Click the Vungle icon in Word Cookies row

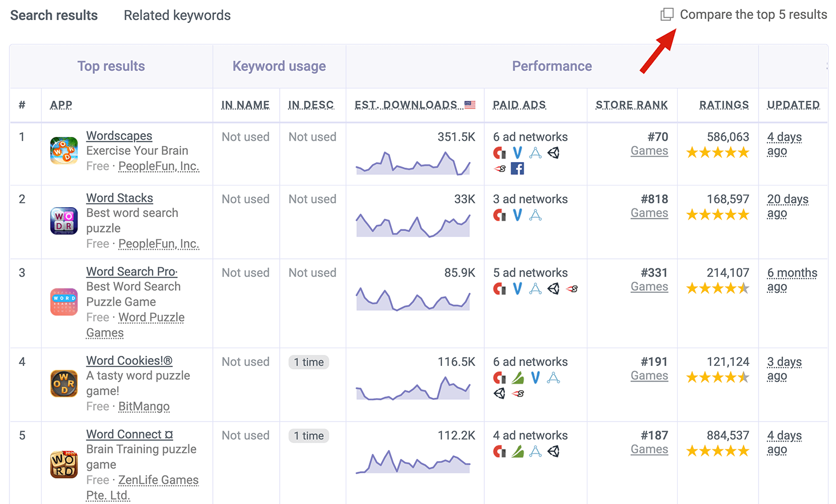tap(535, 378)
